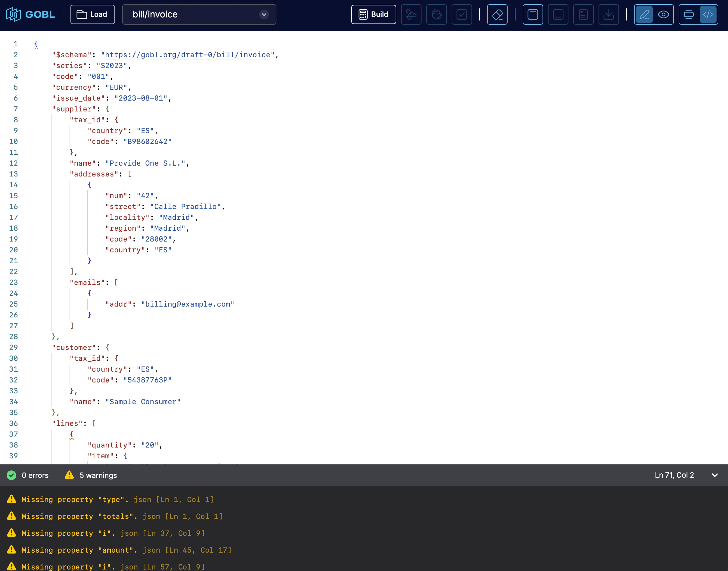Collapse the problems panel chevron
The width and height of the screenshot is (728, 571).
(x=715, y=475)
